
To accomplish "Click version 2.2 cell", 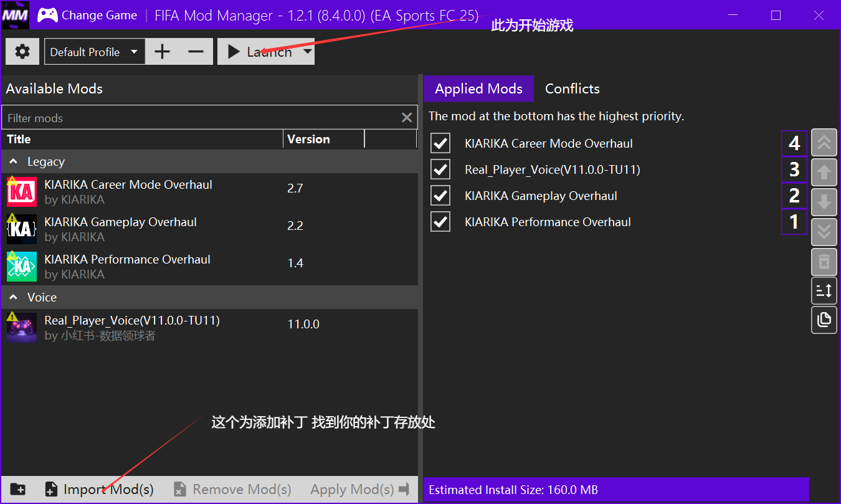I will pos(295,226).
